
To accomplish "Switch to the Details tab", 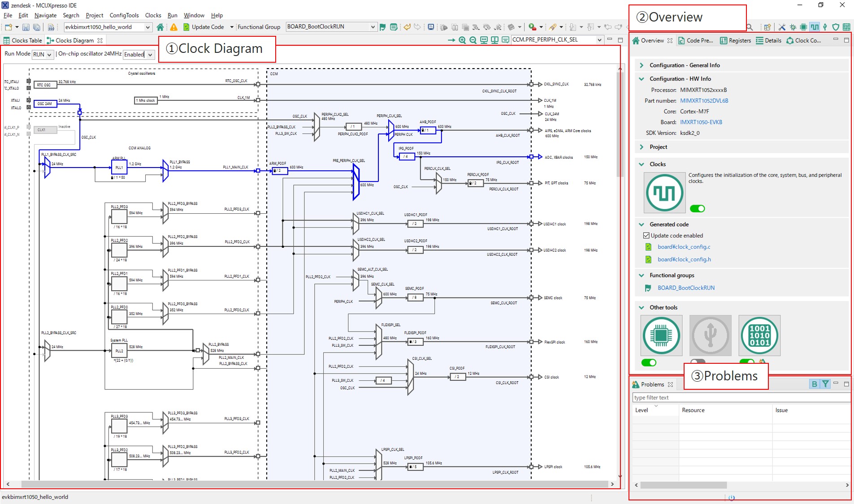I will click(768, 40).
